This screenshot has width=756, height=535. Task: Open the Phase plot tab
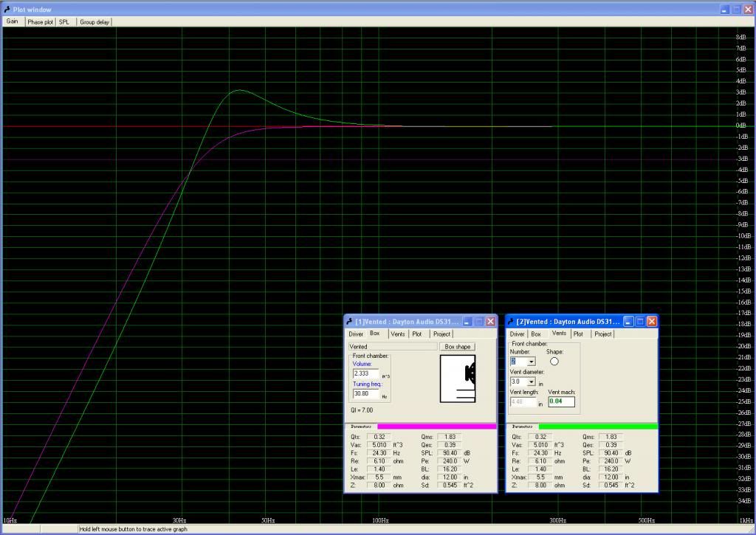[40, 21]
